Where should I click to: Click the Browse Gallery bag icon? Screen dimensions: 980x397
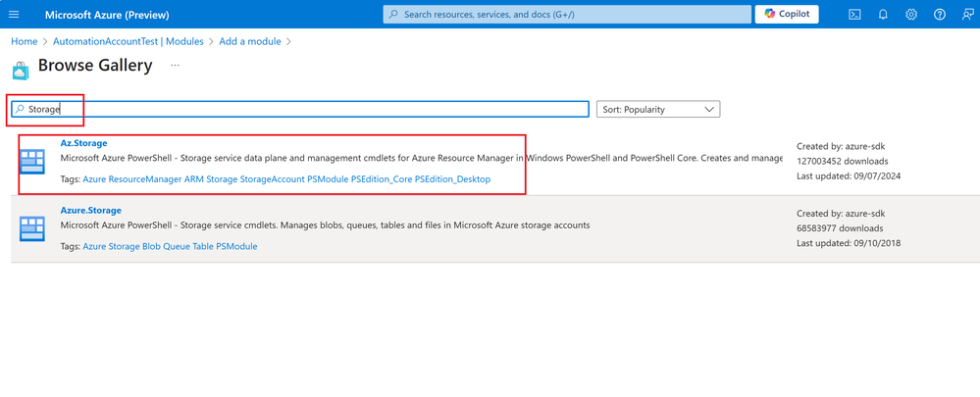tap(21, 70)
